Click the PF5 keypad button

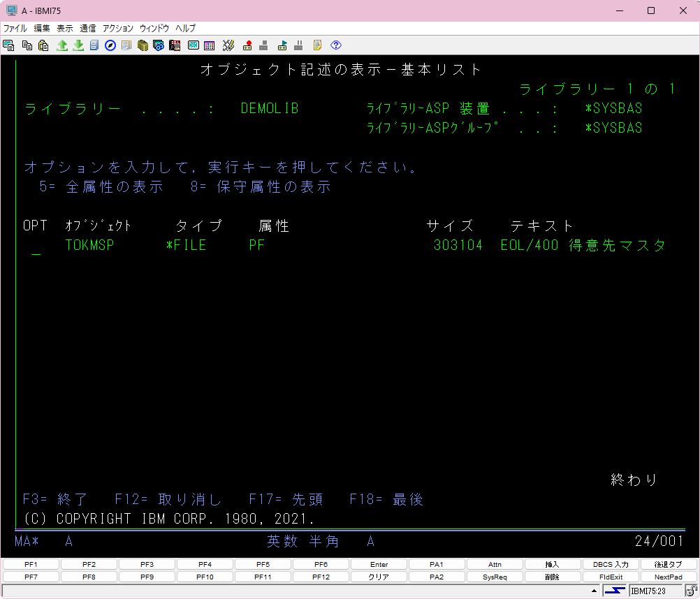(x=263, y=564)
